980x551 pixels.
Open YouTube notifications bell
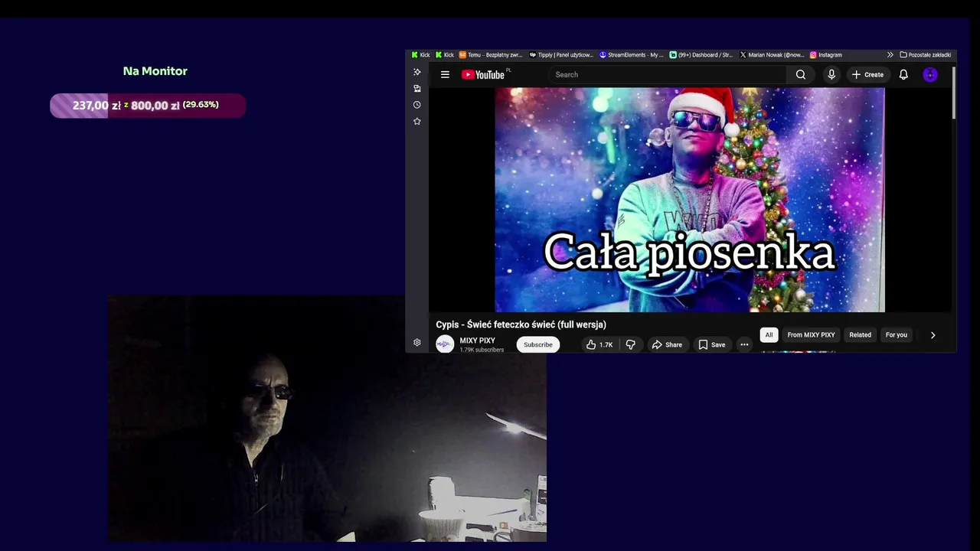pos(903,74)
